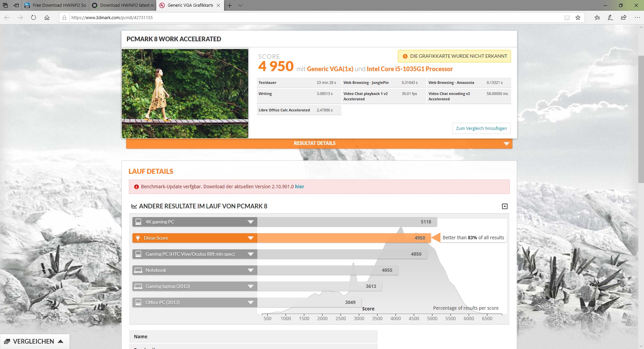Click the Diese Score trophy icon
Image resolution: width=644 pixels, height=349 pixels.
(x=138, y=238)
